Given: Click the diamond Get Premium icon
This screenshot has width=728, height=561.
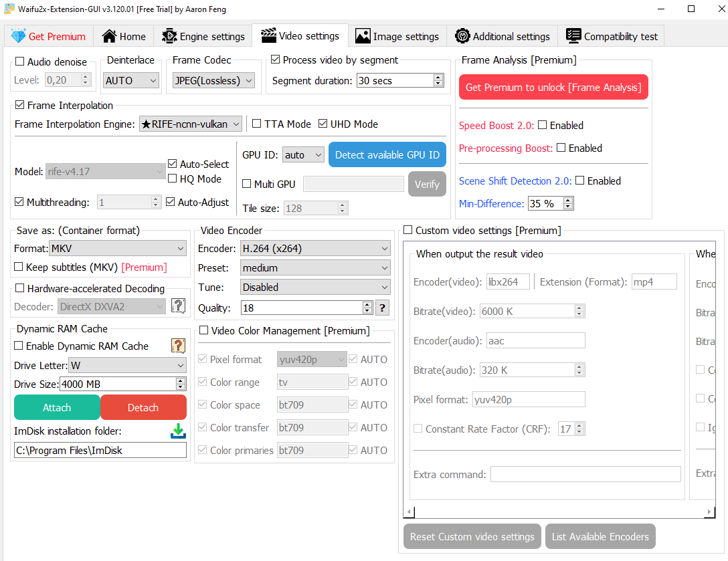Looking at the screenshot, I should [x=18, y=36].
